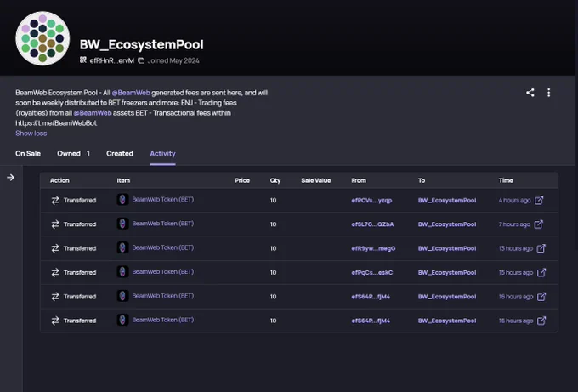The image size is (578, 392).
Task: Click transfer arrows icon in 7 hours ago row
Action: click(x=55, y=224)
